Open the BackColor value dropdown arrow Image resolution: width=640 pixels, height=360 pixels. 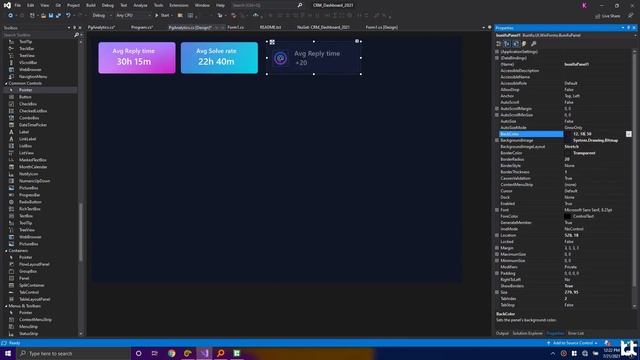[x=629, y=134]
